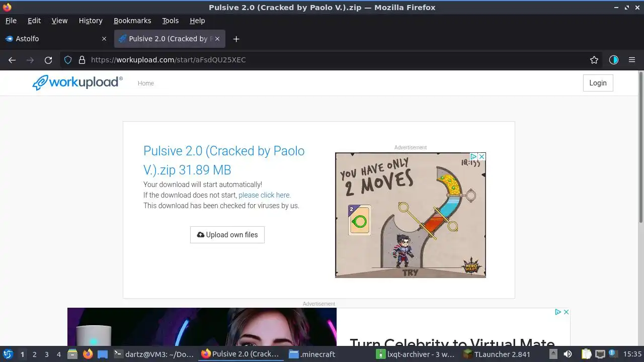The height and width of the screenshot is (362, 644).
Task: Open the dartz@VM3 terminal taskbar window
Action: [154, 354]
